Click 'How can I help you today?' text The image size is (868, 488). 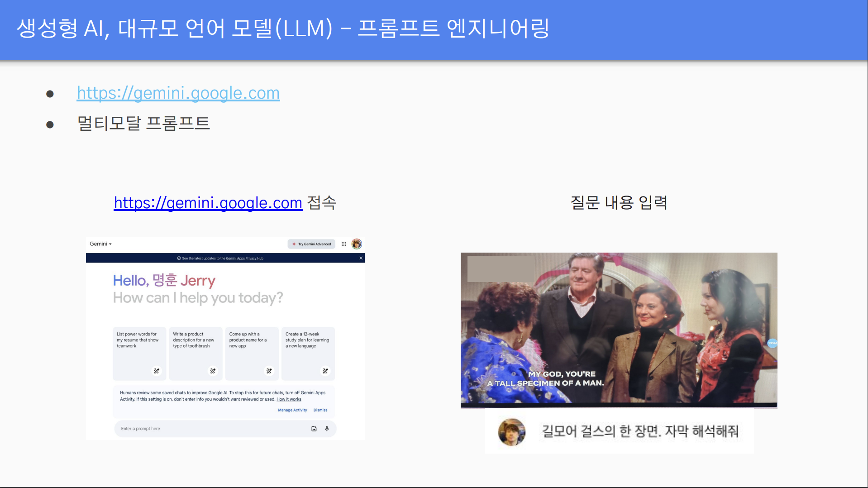coord(198,298)
